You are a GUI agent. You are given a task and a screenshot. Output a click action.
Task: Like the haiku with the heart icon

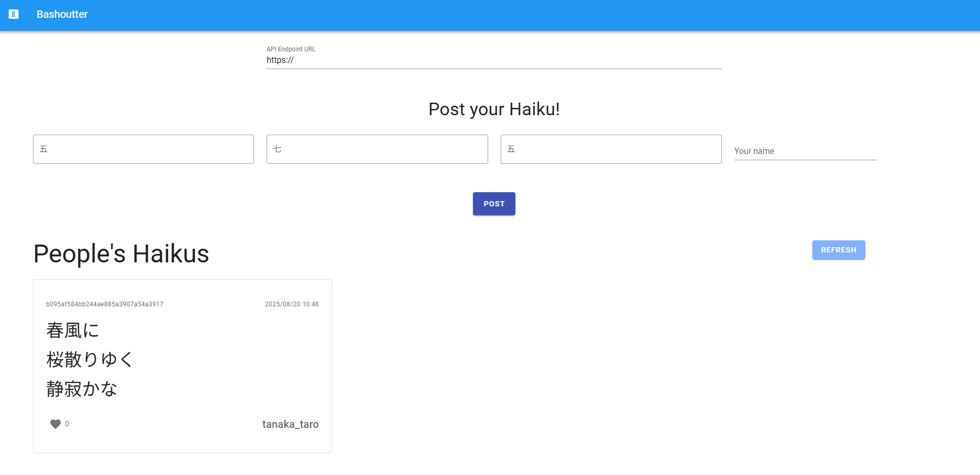pos(56,424)
